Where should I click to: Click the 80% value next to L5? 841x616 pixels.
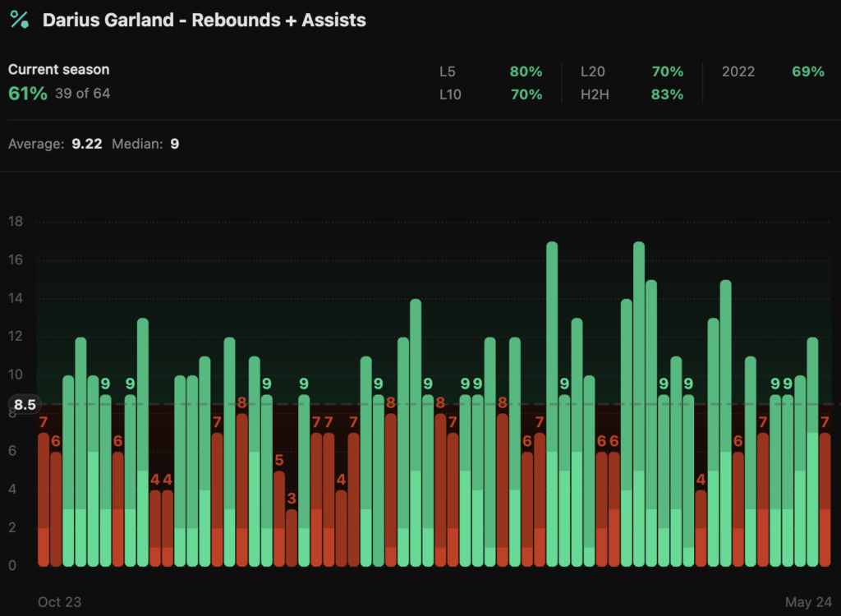[x=526, y=71]
